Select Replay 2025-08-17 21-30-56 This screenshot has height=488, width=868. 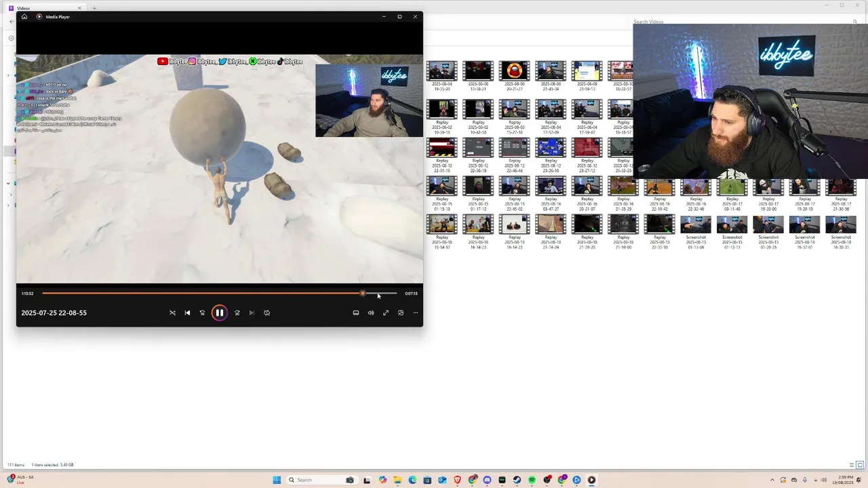click(x=841, y=194)
